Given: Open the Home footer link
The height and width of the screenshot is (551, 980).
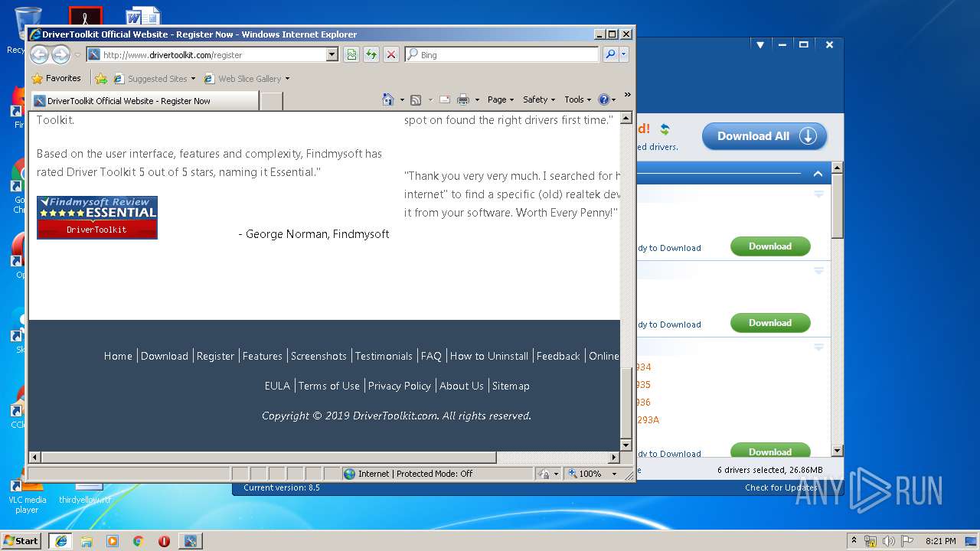Looking at the screenshot, I should [118, 356].
